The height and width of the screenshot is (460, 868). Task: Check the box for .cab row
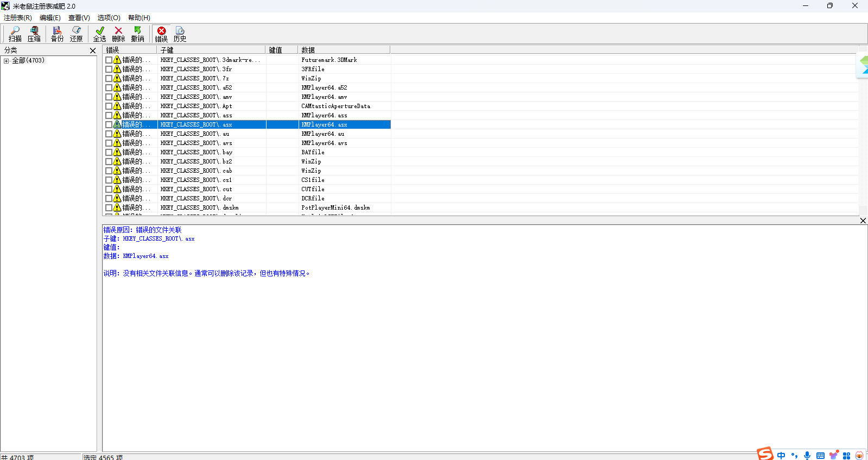click(109, 171)
